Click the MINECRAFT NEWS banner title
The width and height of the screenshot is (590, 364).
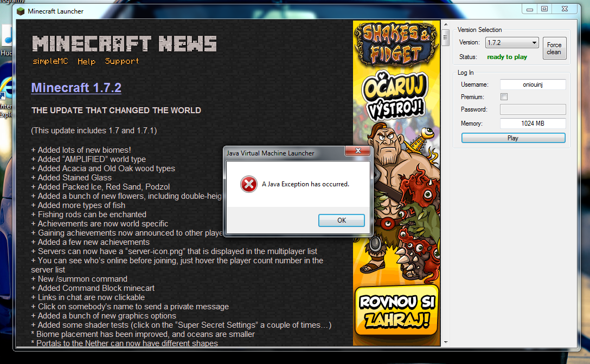[x=125, y=44]
